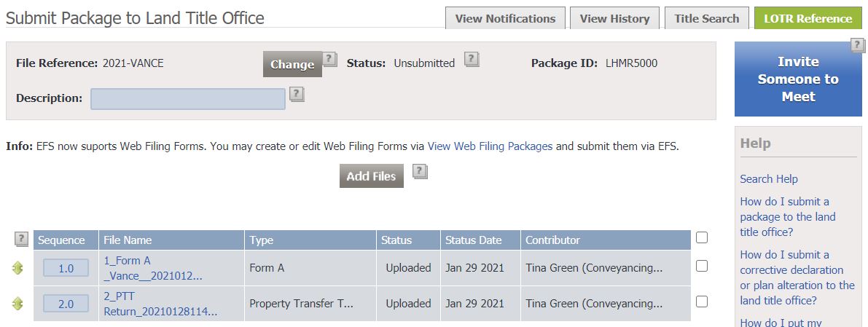Click help icon on Invite Someone panel

point(857,46)
